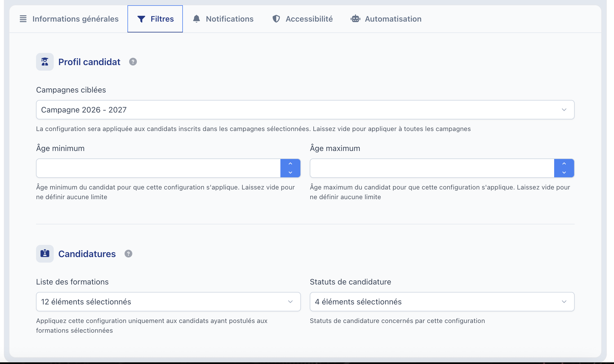Click the Liste des formations chevron arrow
The width and height of the screenshot is (614, 364).
coord(290,302)
